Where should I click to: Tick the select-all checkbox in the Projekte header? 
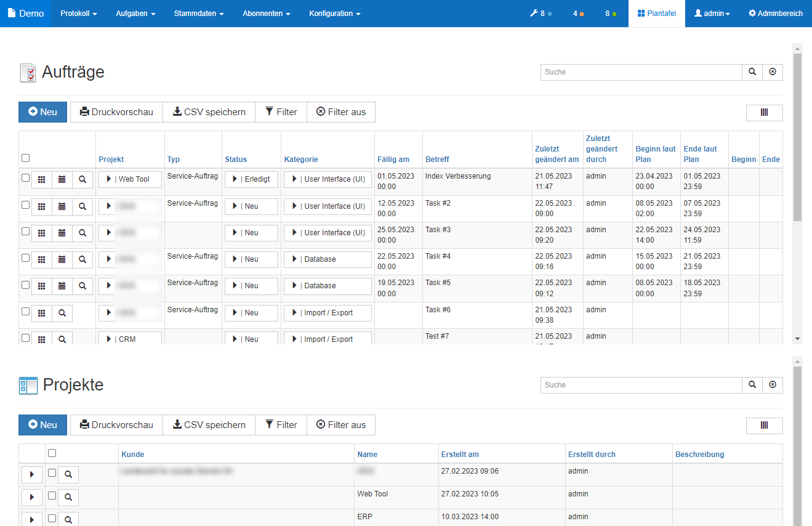tap(52, 453)
